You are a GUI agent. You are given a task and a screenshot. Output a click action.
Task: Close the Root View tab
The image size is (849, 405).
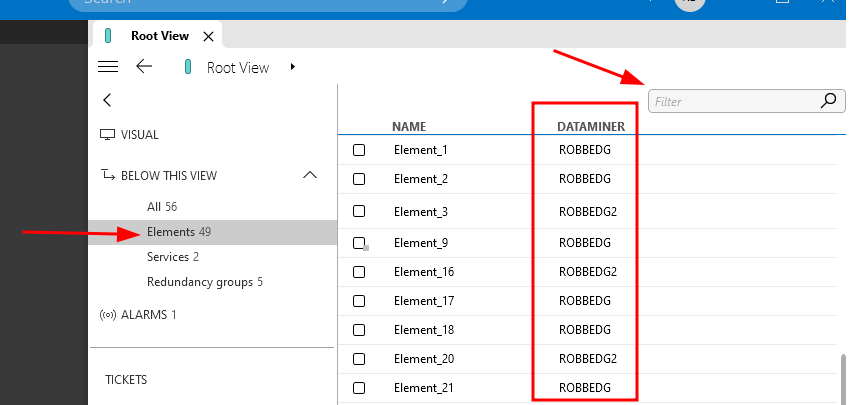point(208,36)
